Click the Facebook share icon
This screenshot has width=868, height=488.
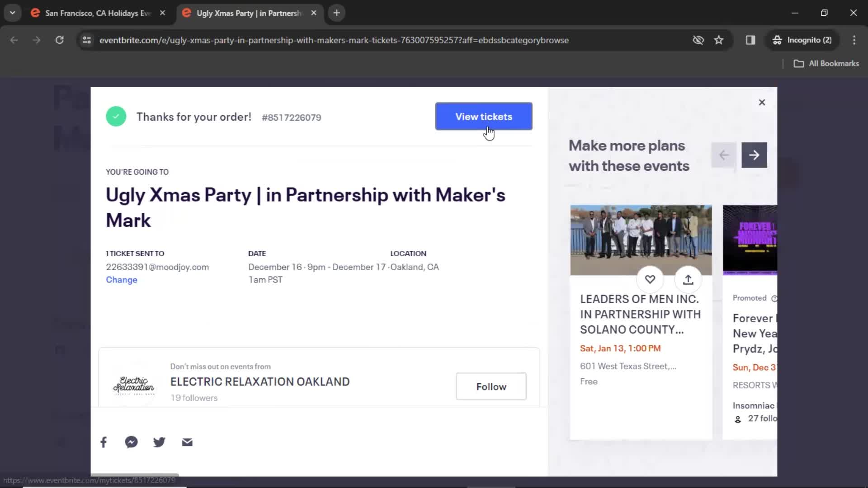coord(103,441)
